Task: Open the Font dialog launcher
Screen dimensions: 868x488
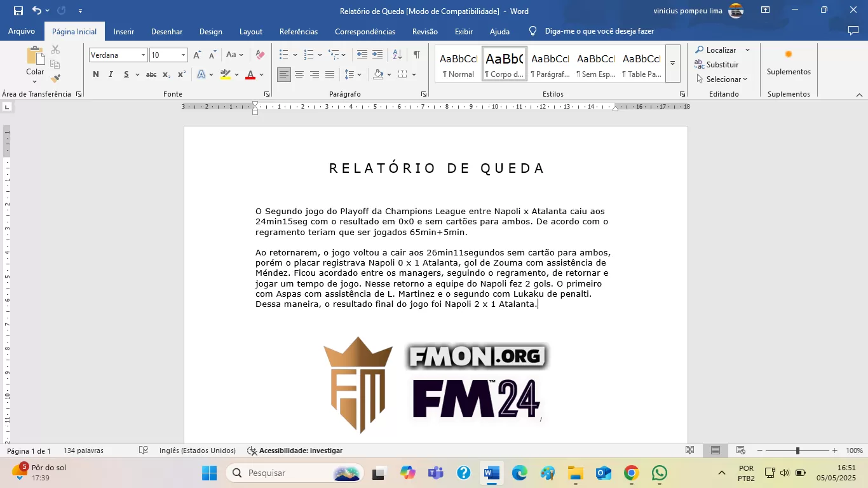Action: point(267,94)
